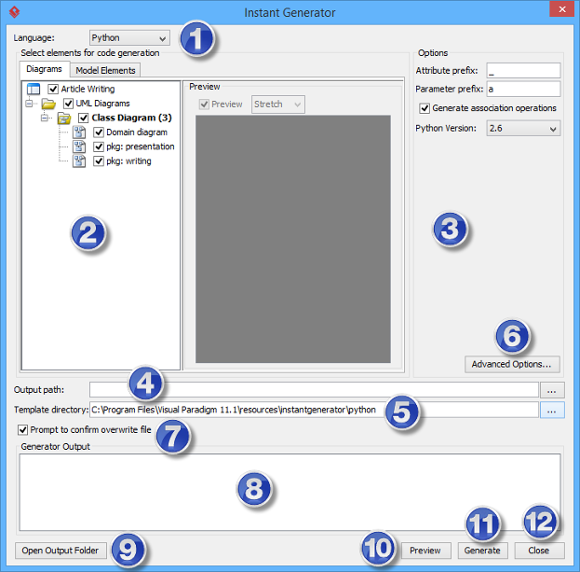Browse for template directory with ellipsis button
580x572 pixels.
click(552, 410)
